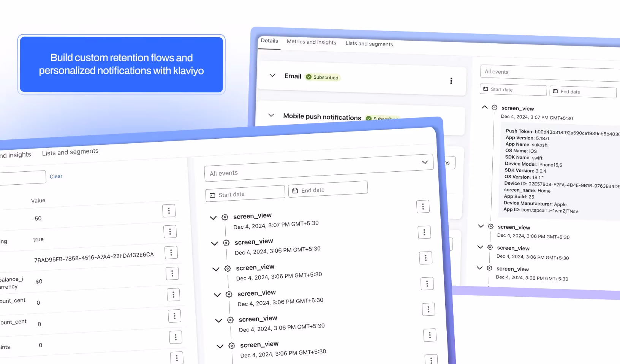
Task: Switch to Metrics and insights tab in back window
Action: (x=312, y=42)
